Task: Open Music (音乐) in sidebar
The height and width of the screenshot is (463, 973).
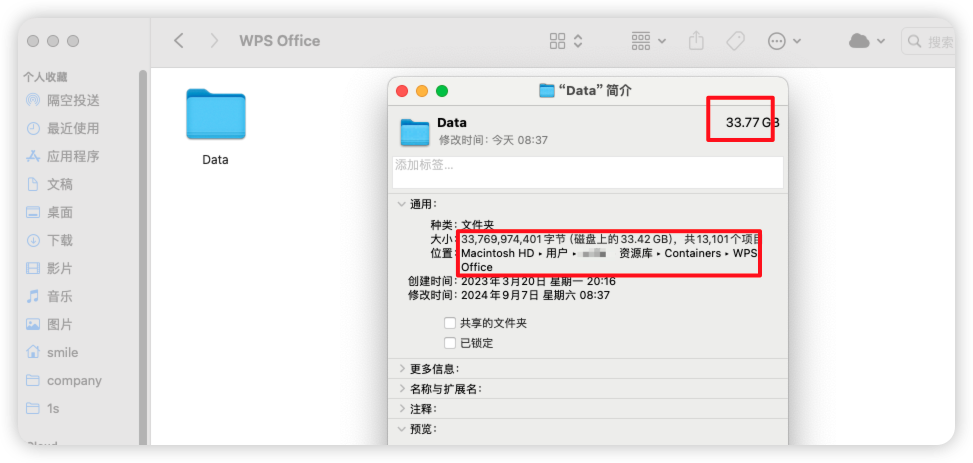Action: 49,296
